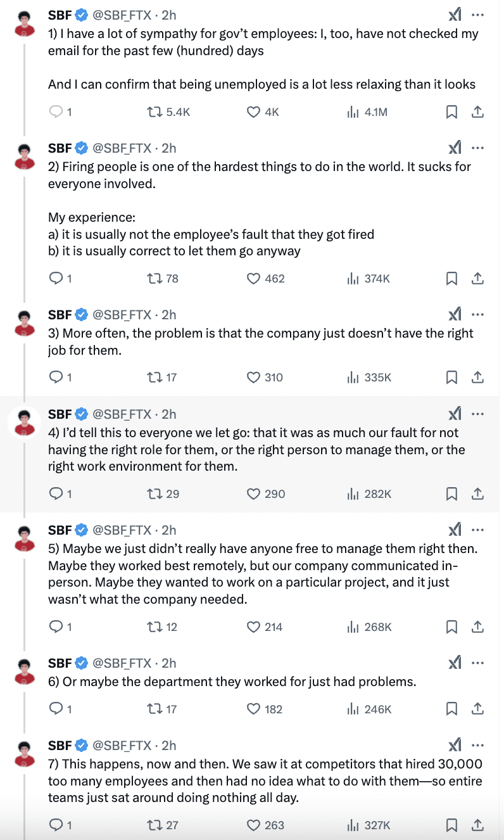
Task: Unlike tweet 1 showing 4K likes
Action: [253, 111]
